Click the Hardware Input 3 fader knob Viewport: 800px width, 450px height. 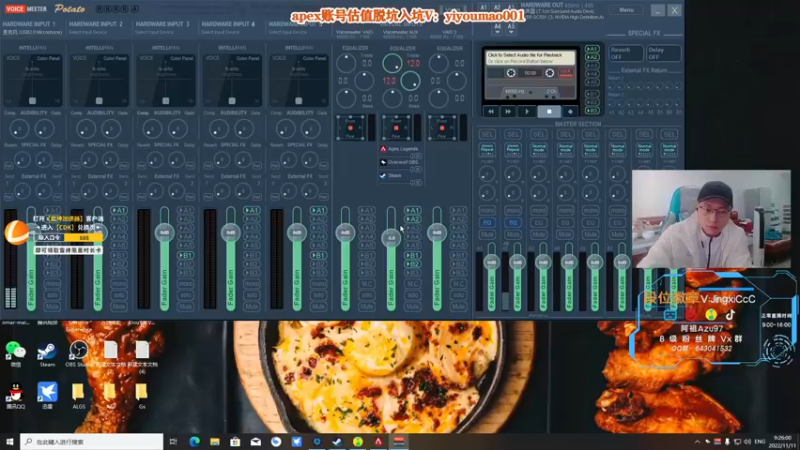tap(164, 233)
